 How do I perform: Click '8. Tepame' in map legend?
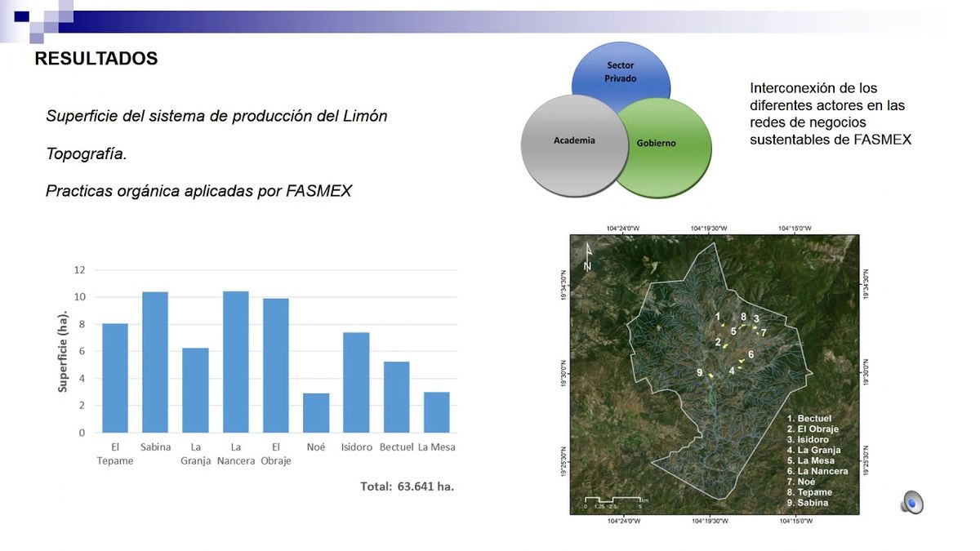(809, 492)
